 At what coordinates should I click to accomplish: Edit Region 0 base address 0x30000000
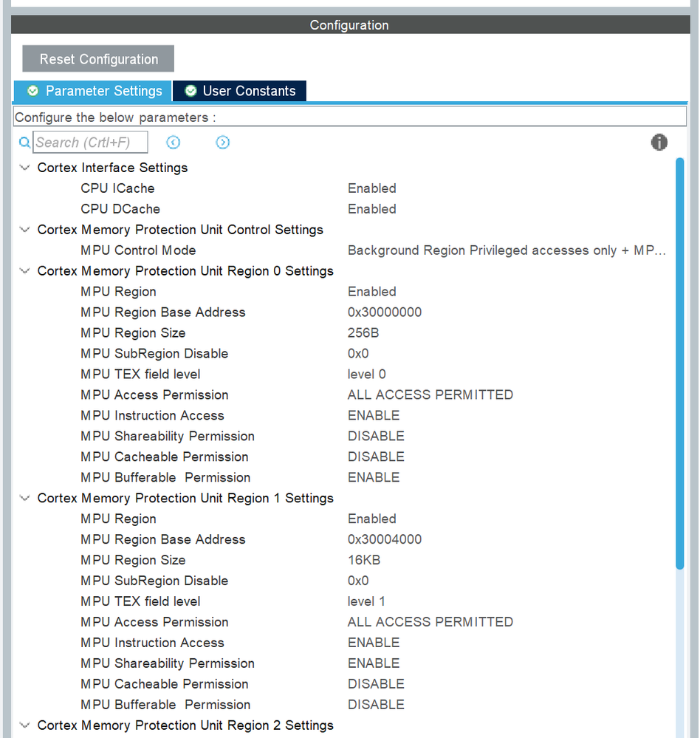(385, 312)
